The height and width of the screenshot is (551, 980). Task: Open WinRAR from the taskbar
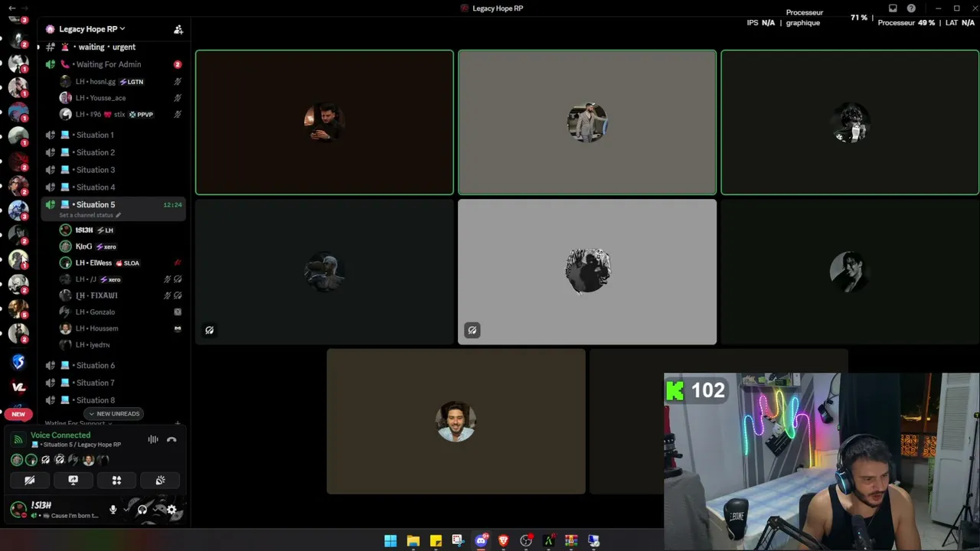[571, 541]
